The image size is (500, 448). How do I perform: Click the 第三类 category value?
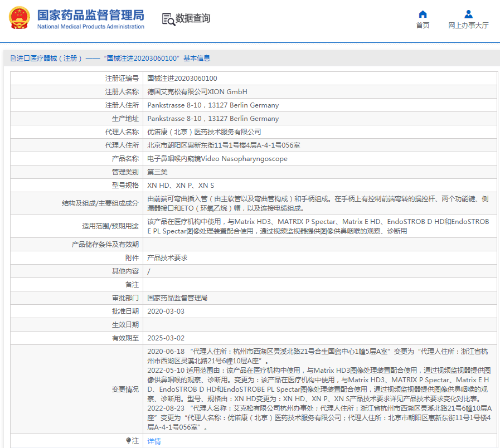pos(157,172)
